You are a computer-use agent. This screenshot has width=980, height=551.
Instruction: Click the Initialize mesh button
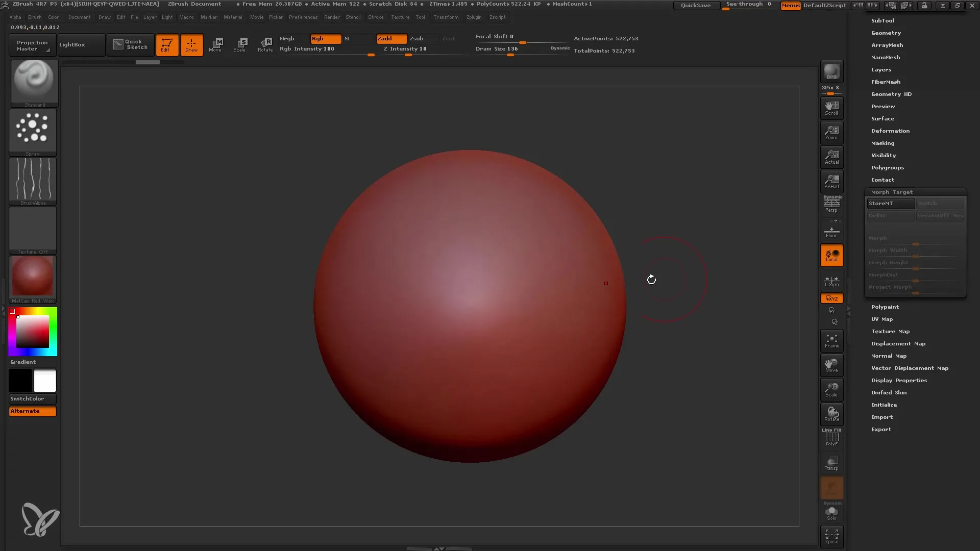(x=885, y=405)
